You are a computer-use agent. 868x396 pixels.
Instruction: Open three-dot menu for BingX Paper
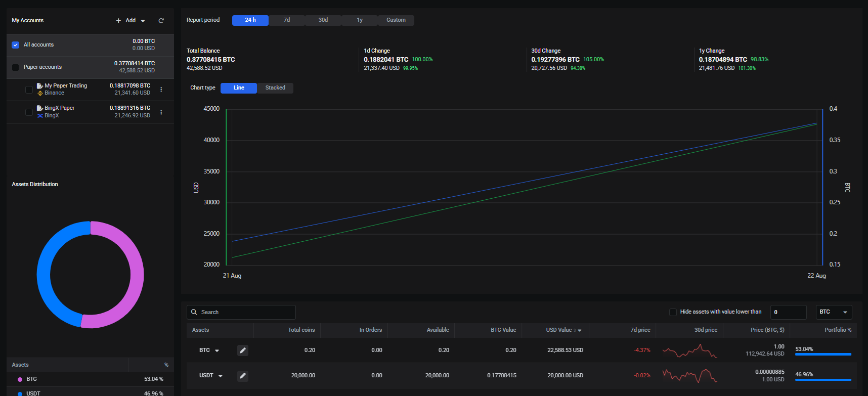click(161, 112)
